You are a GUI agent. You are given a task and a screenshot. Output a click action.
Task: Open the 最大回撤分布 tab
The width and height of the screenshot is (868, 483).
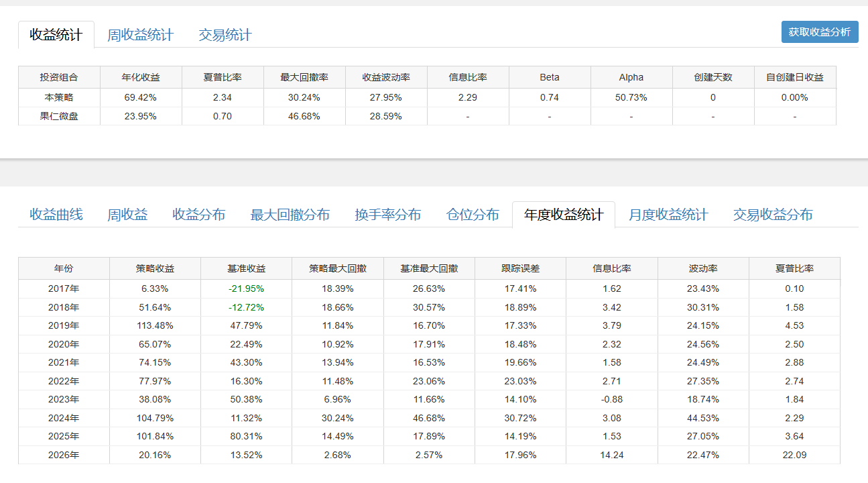290,215
